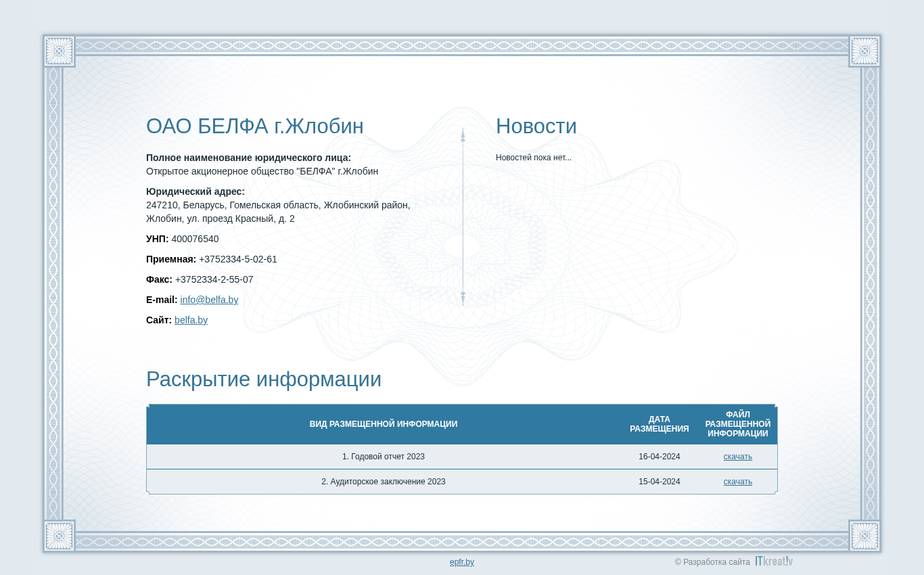Click the ОАО БЕЛФА г.Жлобин heading
The height and width of the screenshot is (575, 924).
tap(255, 127)
